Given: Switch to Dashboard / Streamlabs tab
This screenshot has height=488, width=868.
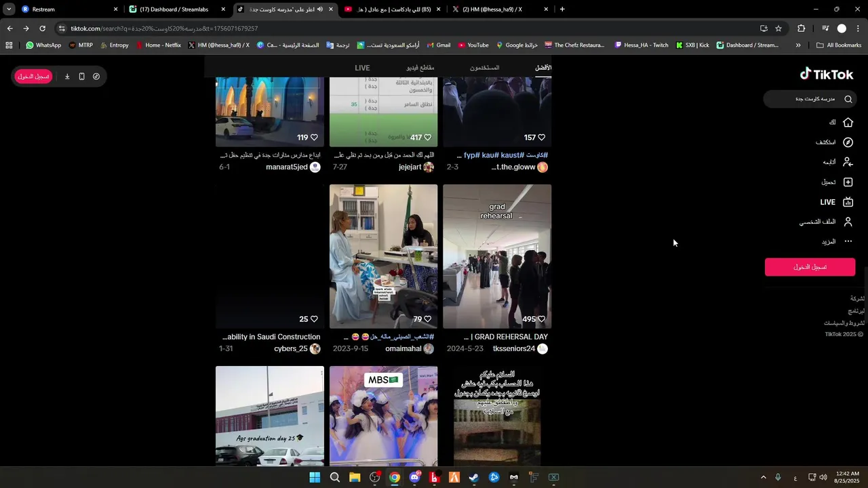Looking at the screenshot, I should click(x=178, y=9).
